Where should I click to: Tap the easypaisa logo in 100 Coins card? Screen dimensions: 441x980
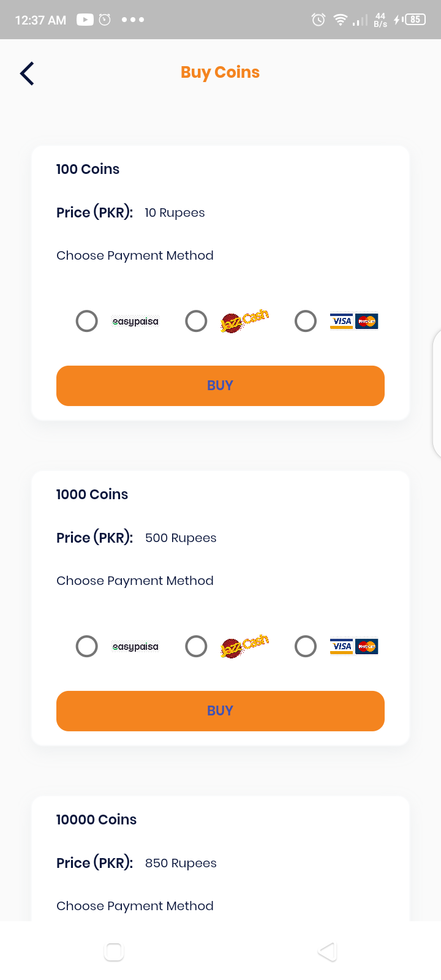[135, 322]
